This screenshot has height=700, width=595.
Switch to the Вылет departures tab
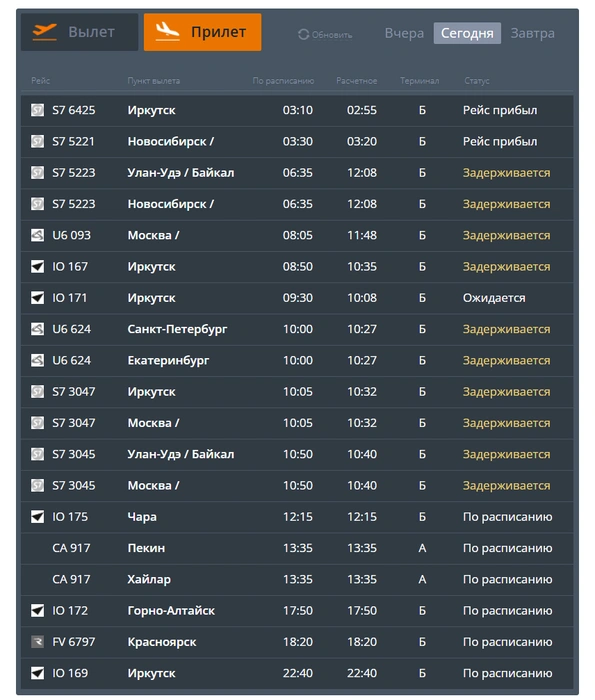(x=79, y=32)
